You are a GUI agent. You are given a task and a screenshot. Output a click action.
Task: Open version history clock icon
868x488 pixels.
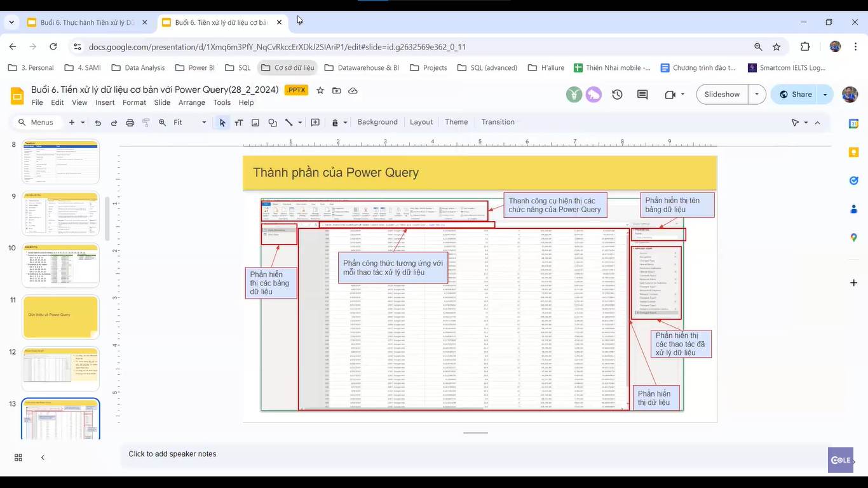(617, 95)
